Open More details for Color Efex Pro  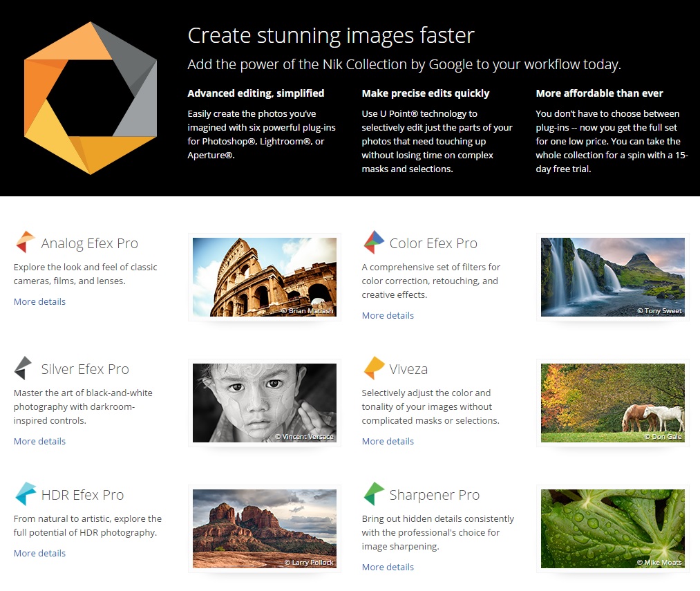(x=388, y=315)
